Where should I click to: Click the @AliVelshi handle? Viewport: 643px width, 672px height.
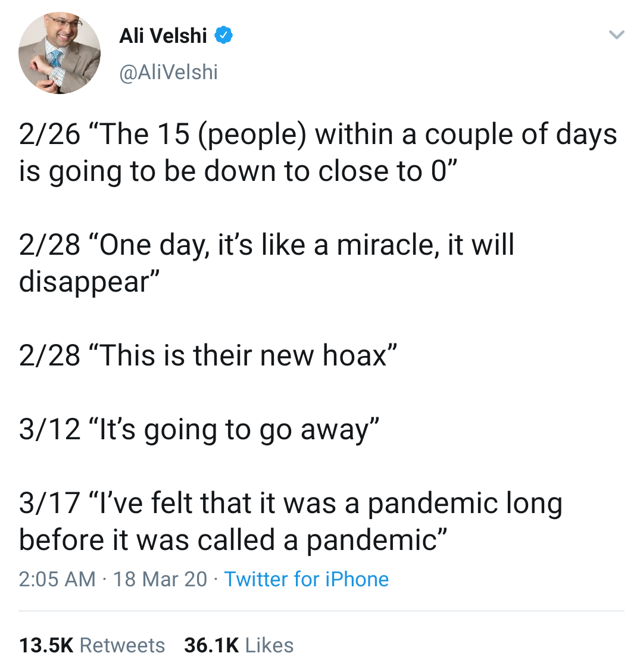[168, 72]
